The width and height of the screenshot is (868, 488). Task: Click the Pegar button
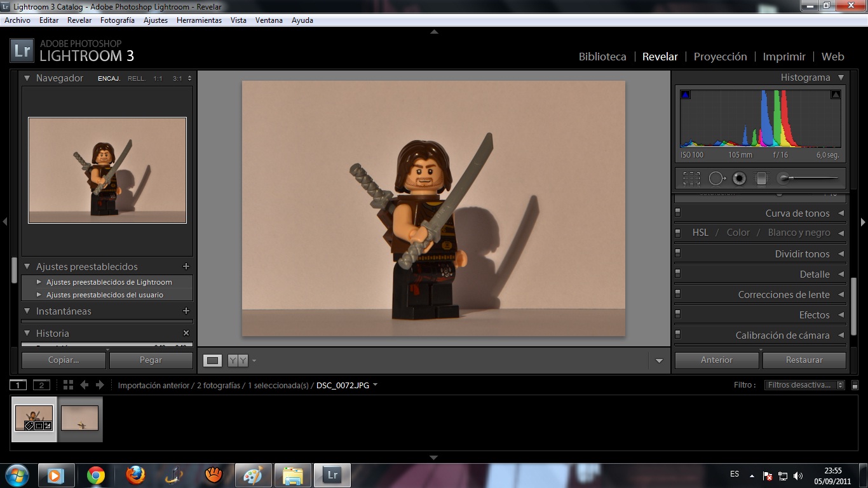click(151, 360)
